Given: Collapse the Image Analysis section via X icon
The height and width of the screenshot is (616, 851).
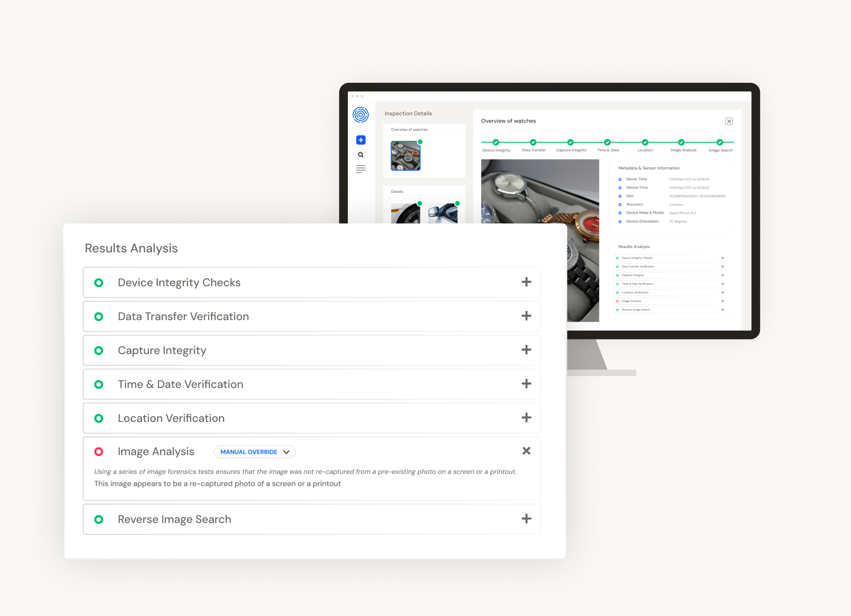Looking at the screenshot, I should click(526, 451).
